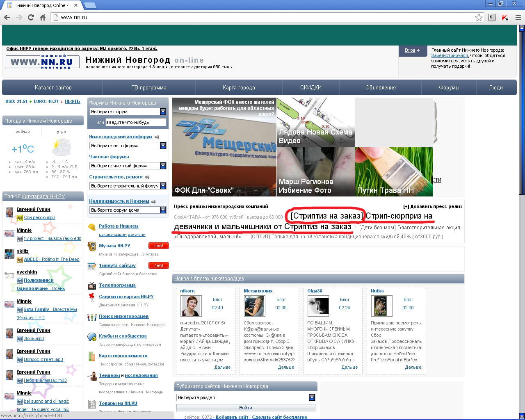The height and width of the screenshot is (420, 525).
Task: Go to browser Home icon
Action: click(x=43, y=17)
